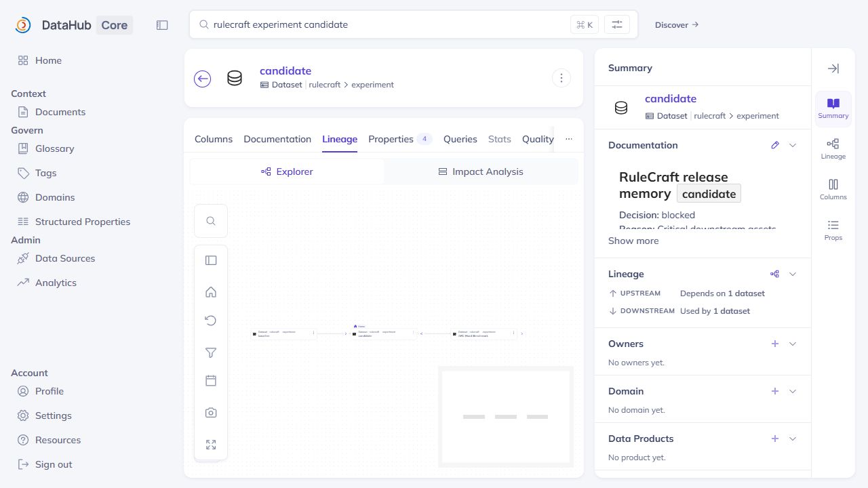The width and height of the screenshot is (868, 488).
Task: Click 'Used by 1 dataset' downstream text
Action: point(715,311)
